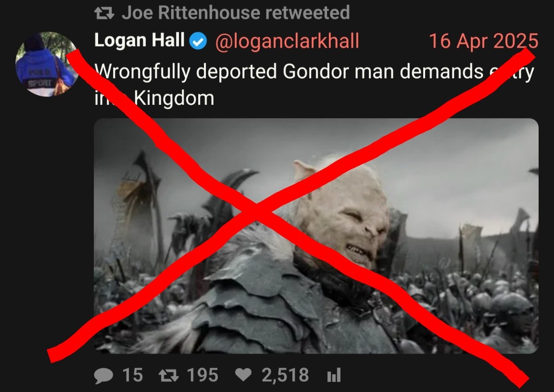Like the tweet with heart icon

coord(243,375)
